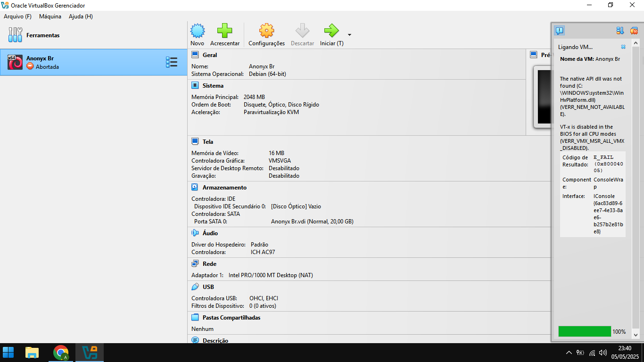This screenshot has width=644, height=362.
Task: Click the Geral section icon
Action: coord(195,55)
